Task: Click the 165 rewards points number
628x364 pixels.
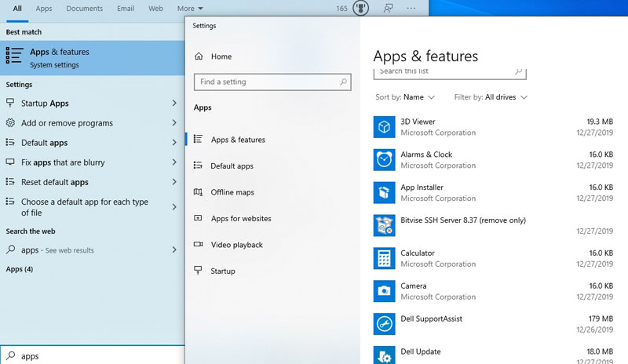Action: coord(341,9)
